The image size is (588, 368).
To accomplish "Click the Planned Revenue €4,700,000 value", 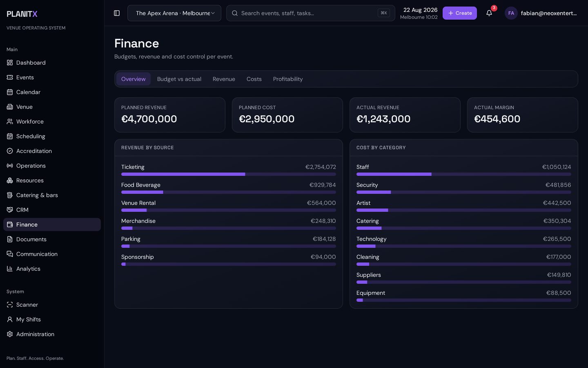I will [149, 119].
